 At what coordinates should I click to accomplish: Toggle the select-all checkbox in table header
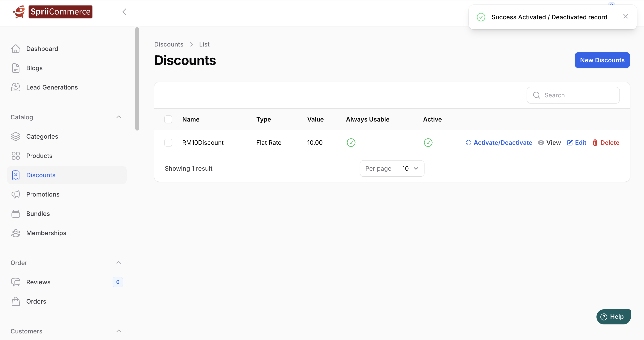pos(168,119)
